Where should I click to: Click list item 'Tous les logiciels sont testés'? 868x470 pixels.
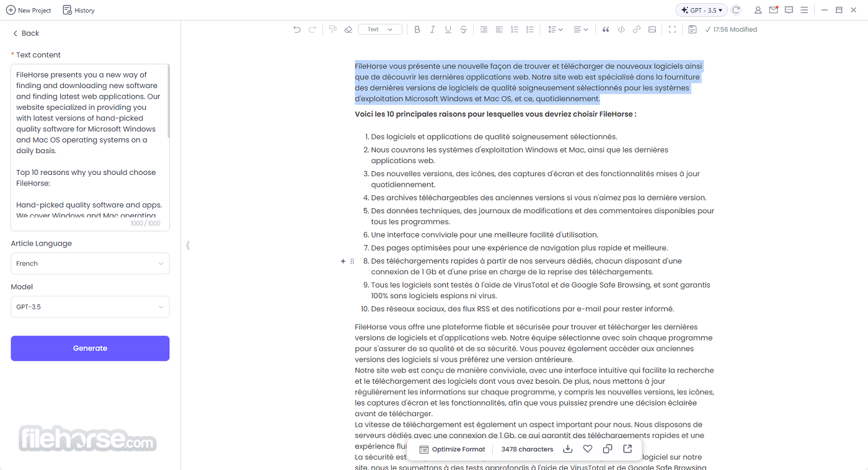tap(541, 290)
